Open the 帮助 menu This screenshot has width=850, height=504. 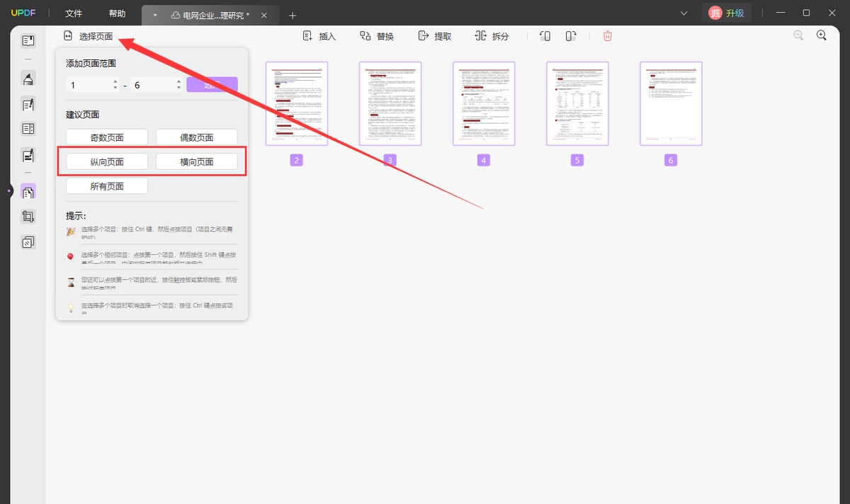click(118, 13)
